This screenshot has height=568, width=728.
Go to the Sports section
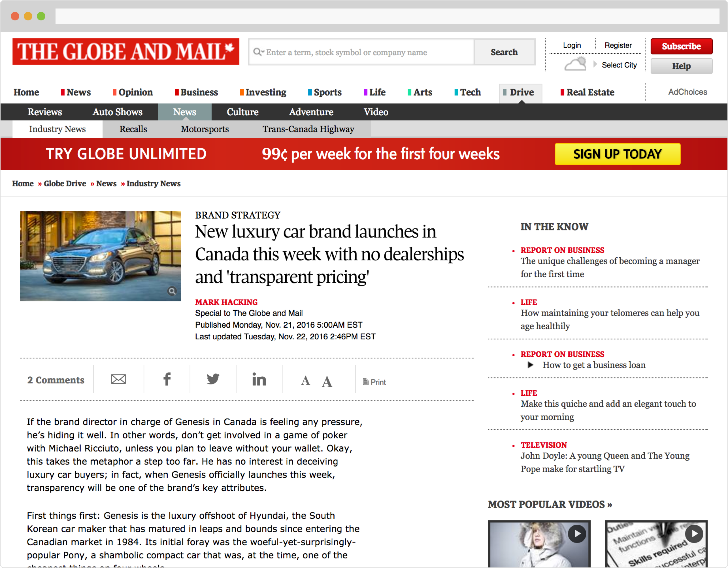[x=325, y=92]
